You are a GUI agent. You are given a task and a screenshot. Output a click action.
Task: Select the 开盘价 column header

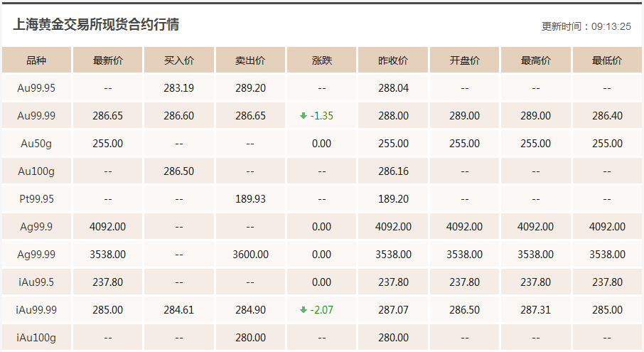tap(464, 60)
